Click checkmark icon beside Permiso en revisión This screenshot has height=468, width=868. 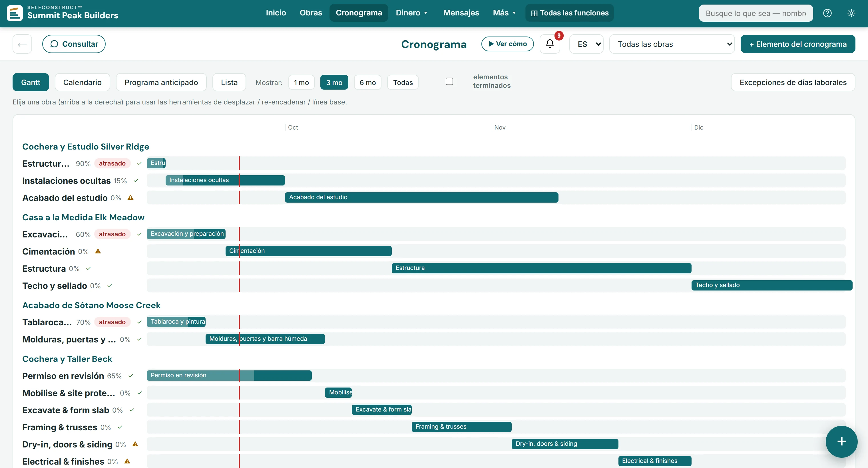click(131, 376)
